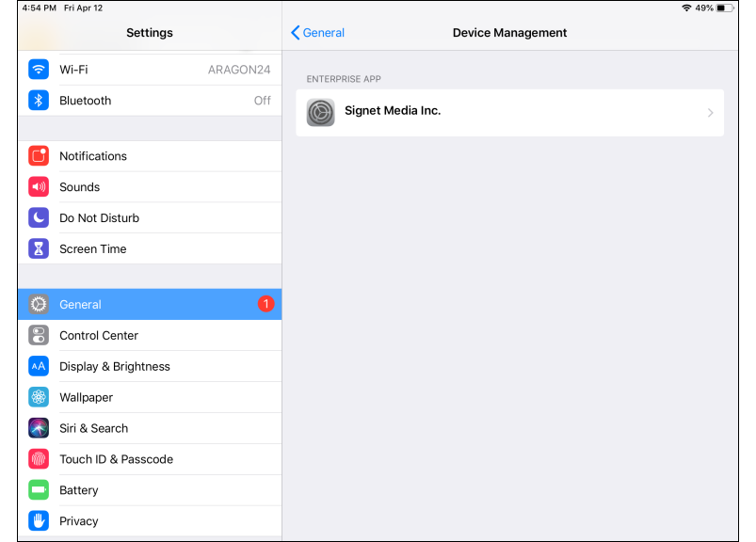The image size is (756, 542).
Task: Open Wallpaper settings
Action: point(86,398)
